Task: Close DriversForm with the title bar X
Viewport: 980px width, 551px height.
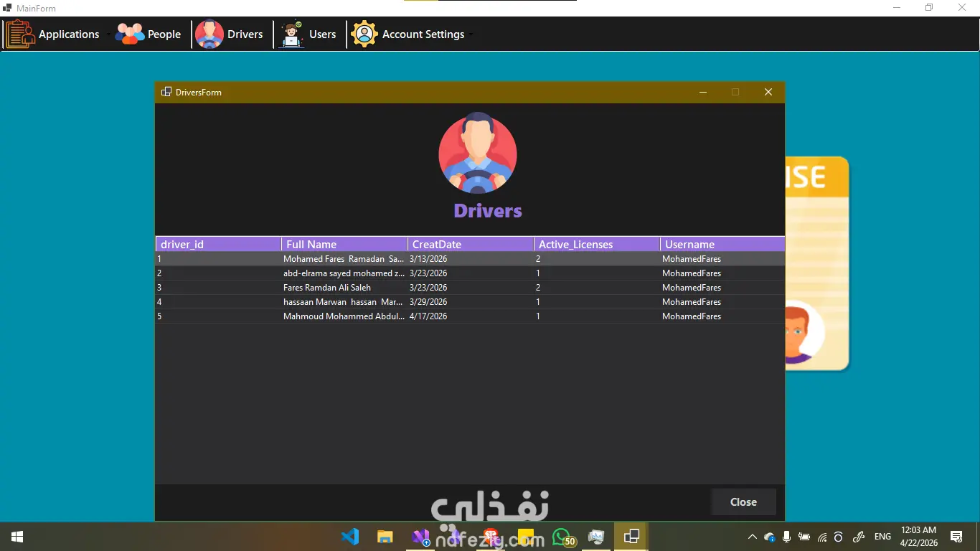Action: [x=768, y=92]
